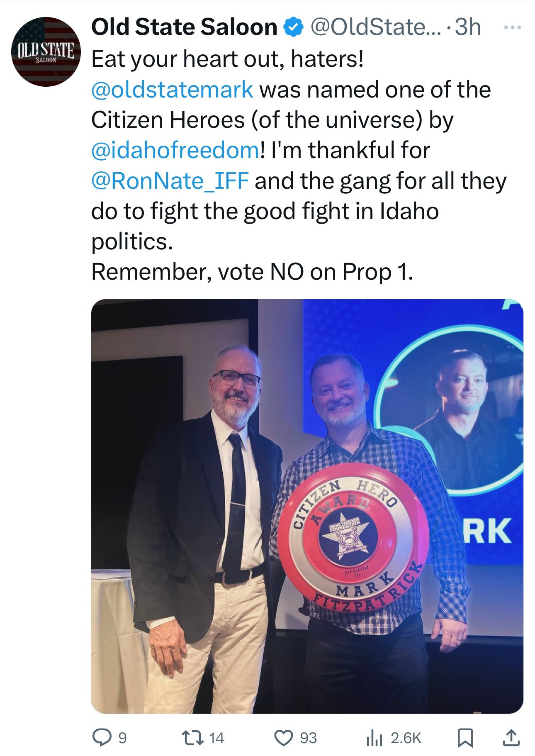535x756 pixels.
Task: Tap the retweet arrows icon
Action: point(193,738)
